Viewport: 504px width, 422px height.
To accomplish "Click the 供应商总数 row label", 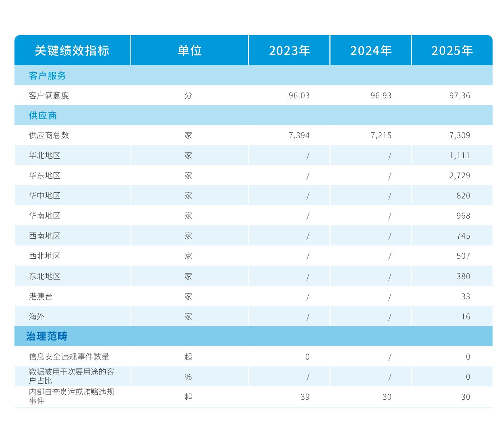I will 49,135.
